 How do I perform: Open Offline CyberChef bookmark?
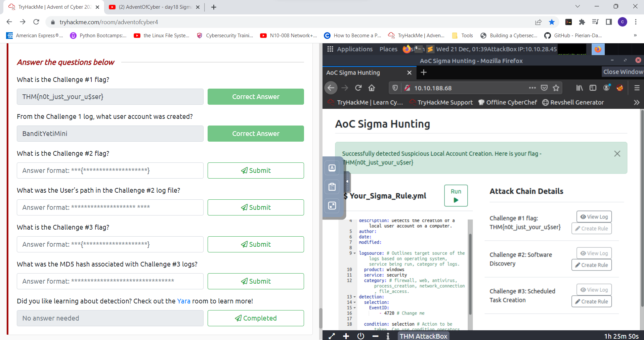point(507,102)
